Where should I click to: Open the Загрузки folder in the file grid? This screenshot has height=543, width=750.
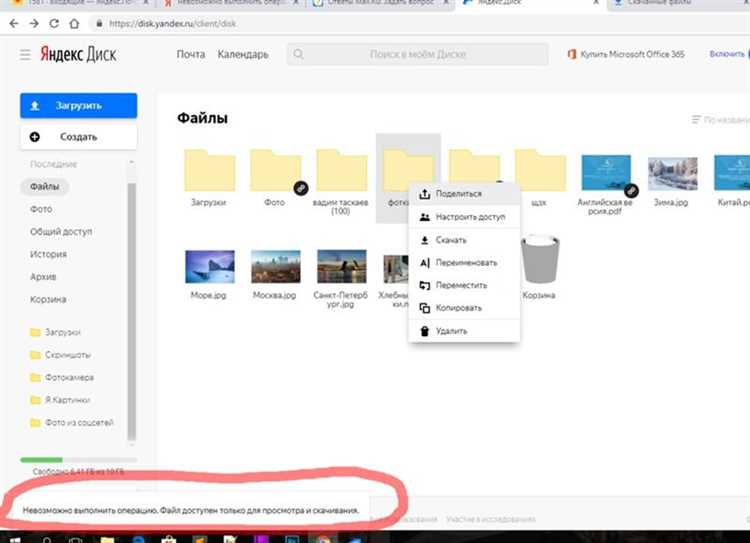tap(209, 171)
